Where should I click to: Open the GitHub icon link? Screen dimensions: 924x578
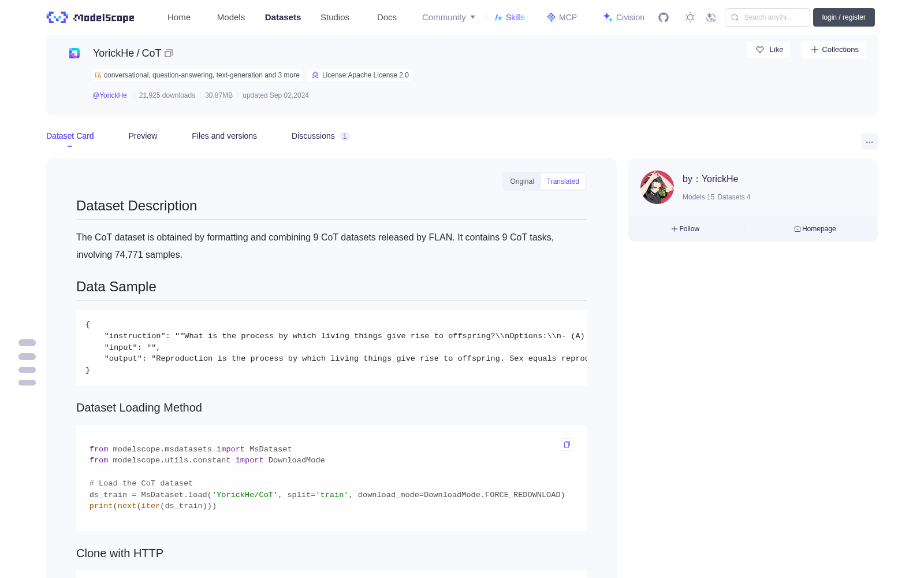click(x=664, y=17)
